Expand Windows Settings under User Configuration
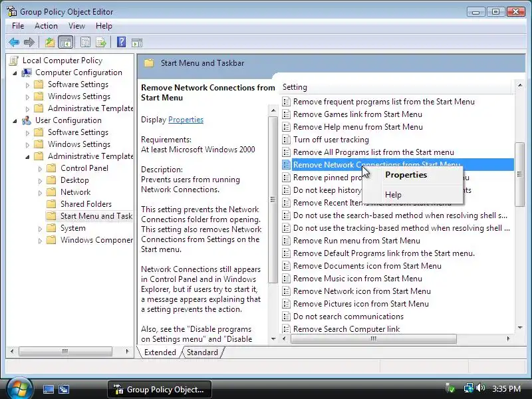Viewport: 532px width, 399px height. coord(27,145)
